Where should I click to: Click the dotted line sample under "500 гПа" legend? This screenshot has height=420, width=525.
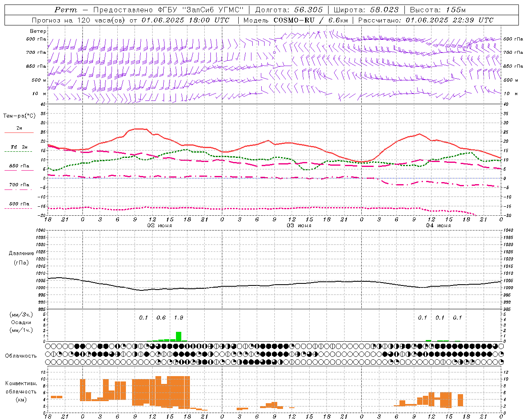tap(19, 208)
